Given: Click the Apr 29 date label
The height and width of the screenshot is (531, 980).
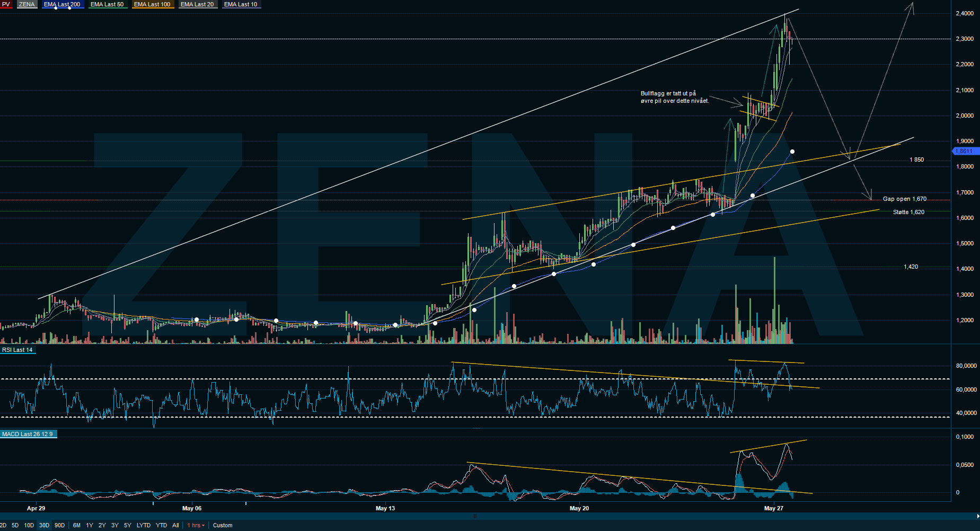Looking at the screenshot, I should (x=36, y=508).
